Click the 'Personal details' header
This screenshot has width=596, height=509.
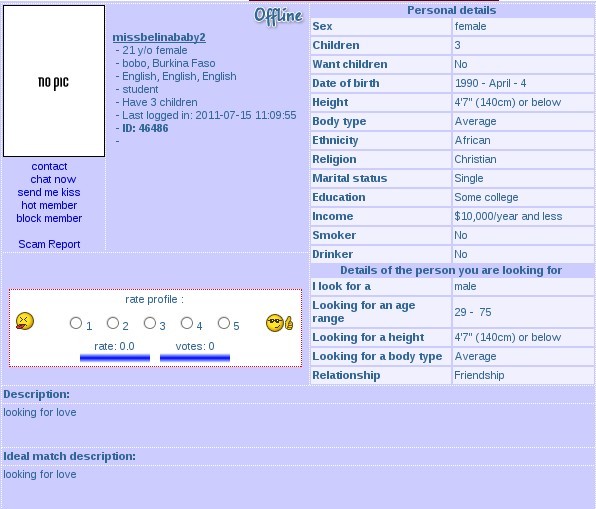452,10
